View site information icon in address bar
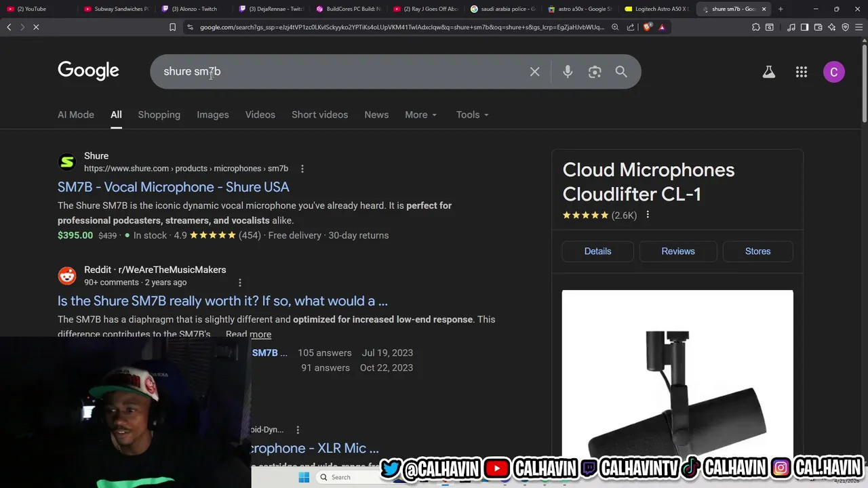 pos(190,27)
